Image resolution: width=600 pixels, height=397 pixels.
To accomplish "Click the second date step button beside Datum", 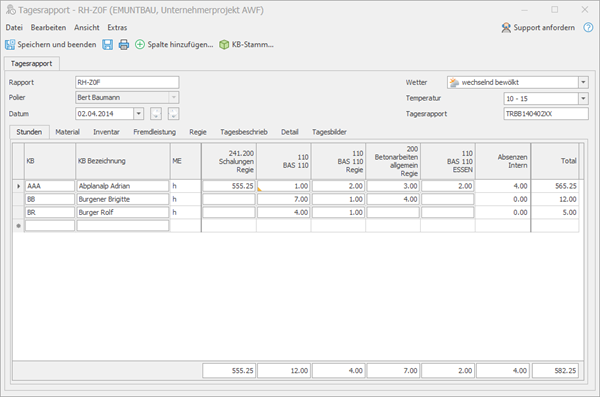I will (x=173, y=114).
